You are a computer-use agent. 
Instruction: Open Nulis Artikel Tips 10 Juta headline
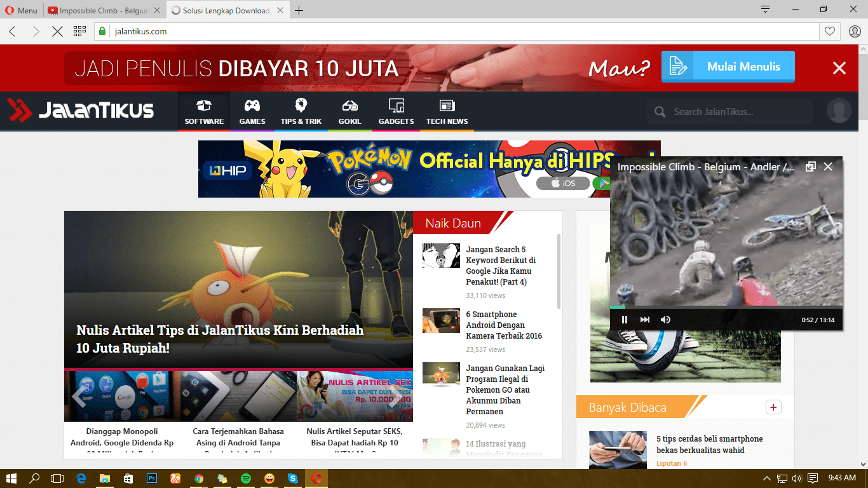pos(220,339)
